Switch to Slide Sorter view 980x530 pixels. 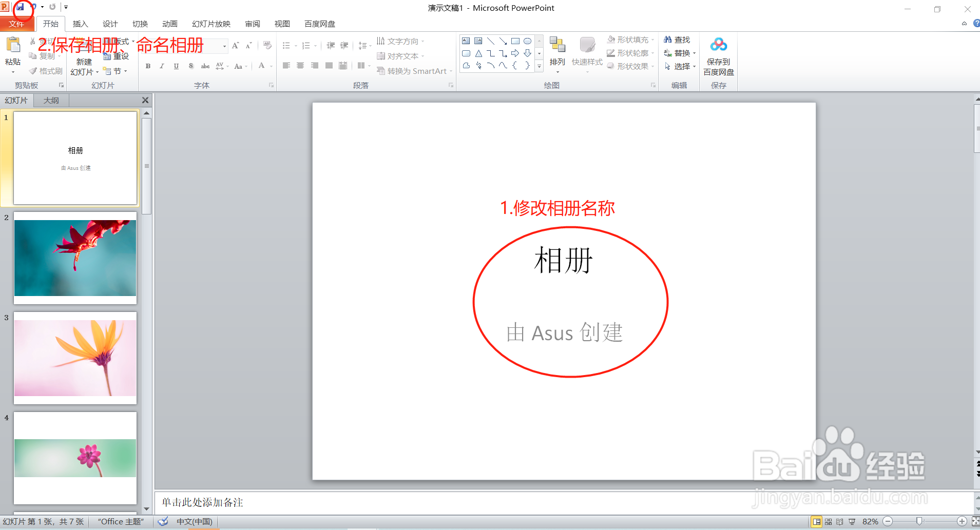[x=828, y=522]
